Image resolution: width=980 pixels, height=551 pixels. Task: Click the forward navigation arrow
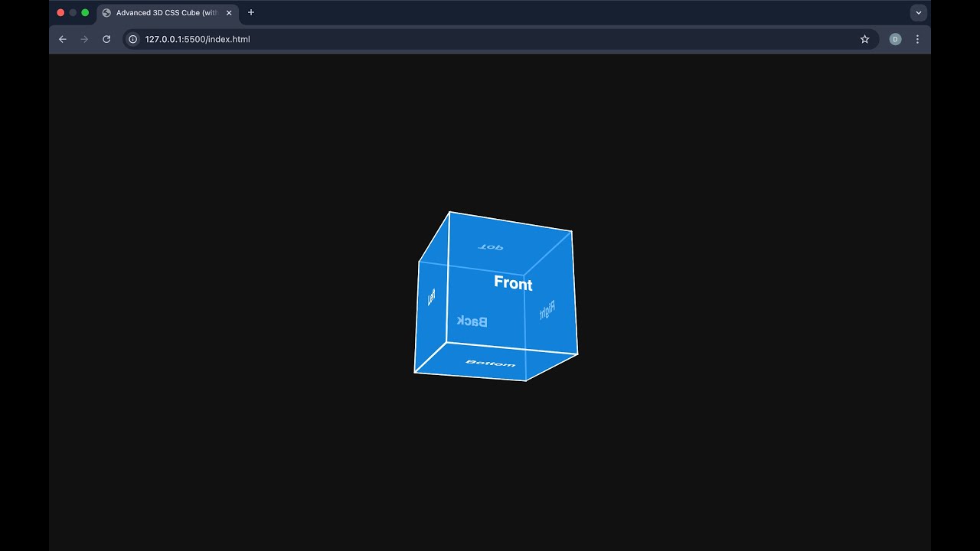click(84, 39)
